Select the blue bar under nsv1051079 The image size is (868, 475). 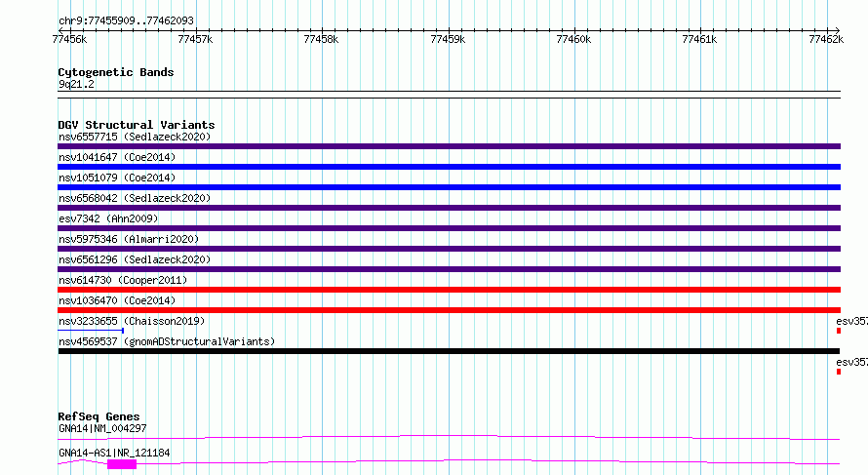[x=449, y=187]
